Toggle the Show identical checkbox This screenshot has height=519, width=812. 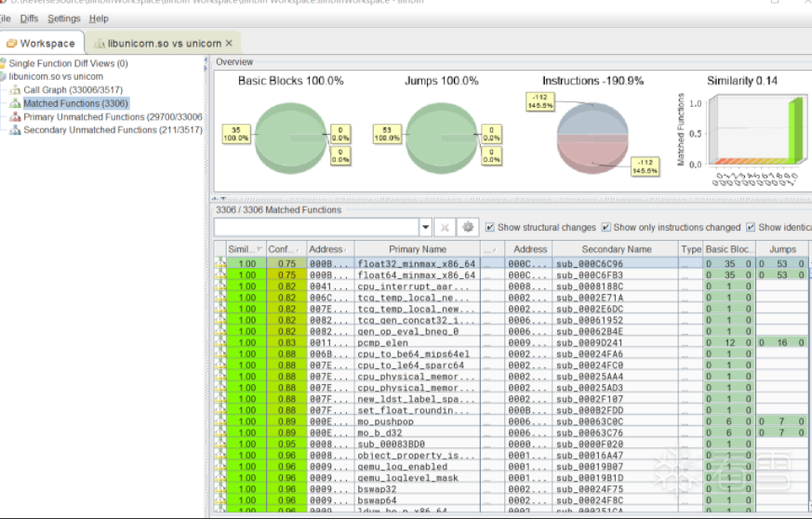tap(751, 227)
